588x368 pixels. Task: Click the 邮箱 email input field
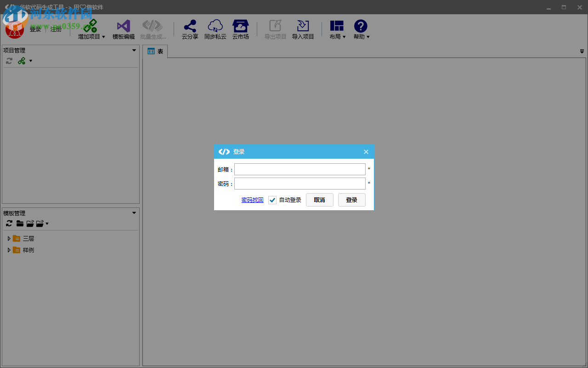click(300, 169)
